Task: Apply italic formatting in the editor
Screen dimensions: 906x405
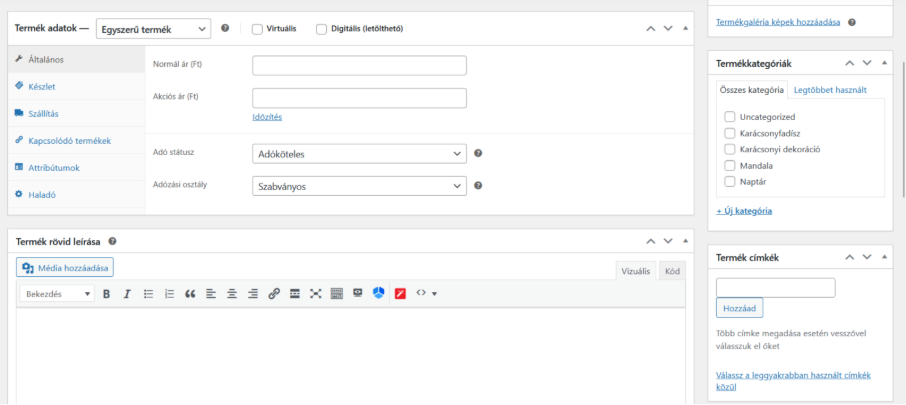Action: (127, 294)
